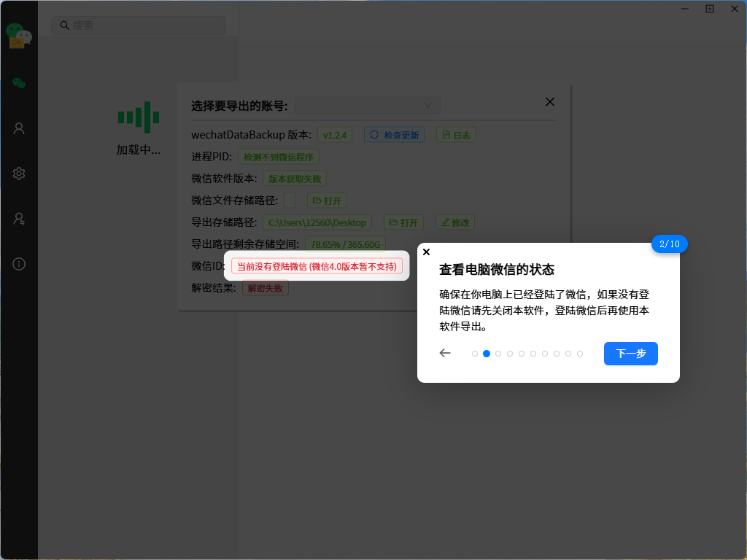Select the chats icon in the sidebar
747x560 pixels.
19,84
